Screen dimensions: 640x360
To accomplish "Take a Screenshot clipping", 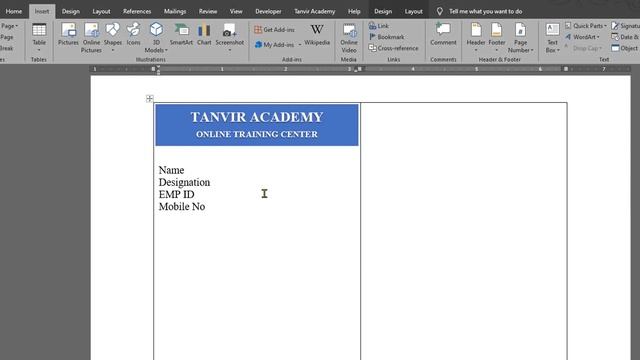I will point(229,38).
